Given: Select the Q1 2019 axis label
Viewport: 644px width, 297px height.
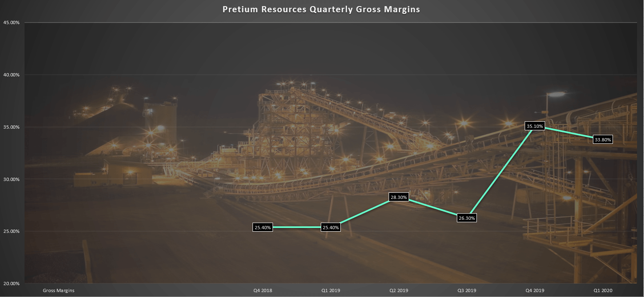Looking at the screenshot, I should point(331,290).
